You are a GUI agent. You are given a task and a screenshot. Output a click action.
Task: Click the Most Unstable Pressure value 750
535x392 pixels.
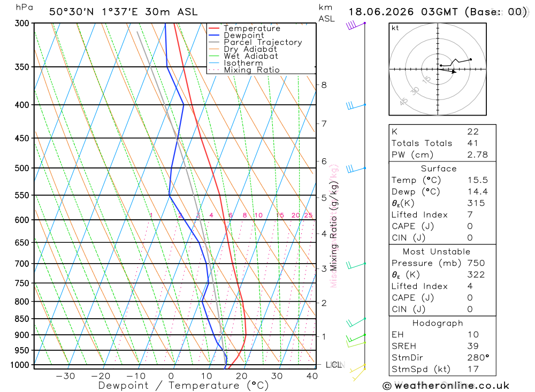pyautogui.click(x=476, y=263)
